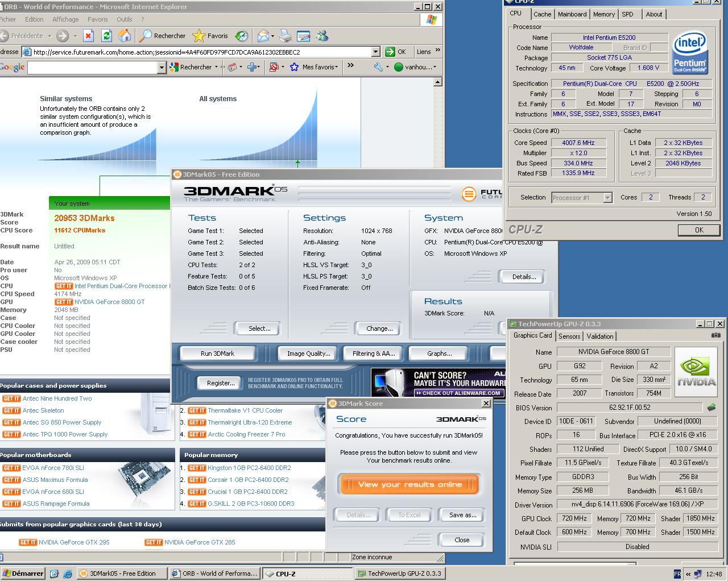Click the Mail envelope icon in IE toolbar
Image resolution: width=728 pixels, height=582 pixels.
click(264, 36)
